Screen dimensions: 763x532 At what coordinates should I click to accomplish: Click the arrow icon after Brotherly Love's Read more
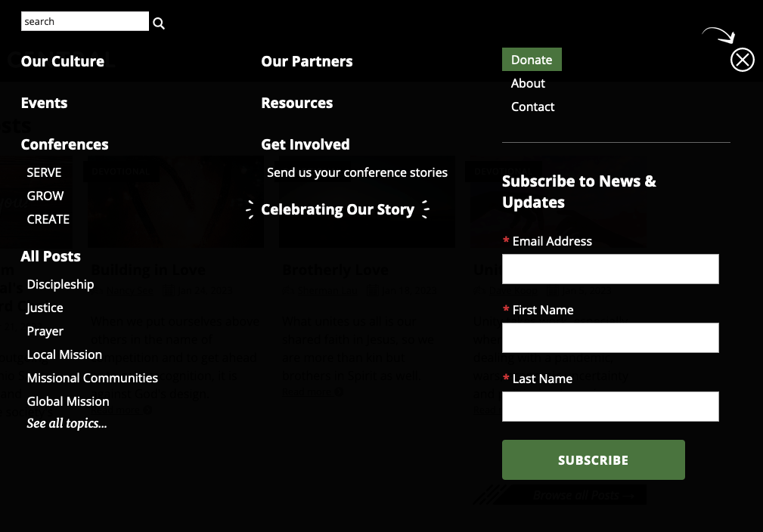(x=338, y=392)
